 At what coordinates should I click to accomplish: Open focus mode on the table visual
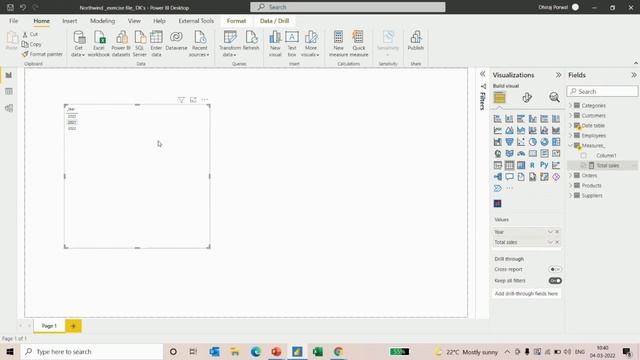[193, 100]
